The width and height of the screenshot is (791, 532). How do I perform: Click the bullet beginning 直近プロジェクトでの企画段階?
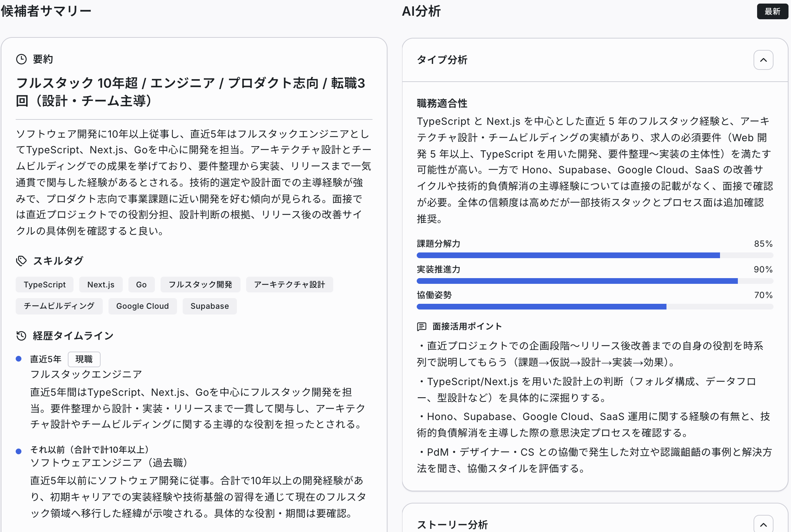pos(590,354)
